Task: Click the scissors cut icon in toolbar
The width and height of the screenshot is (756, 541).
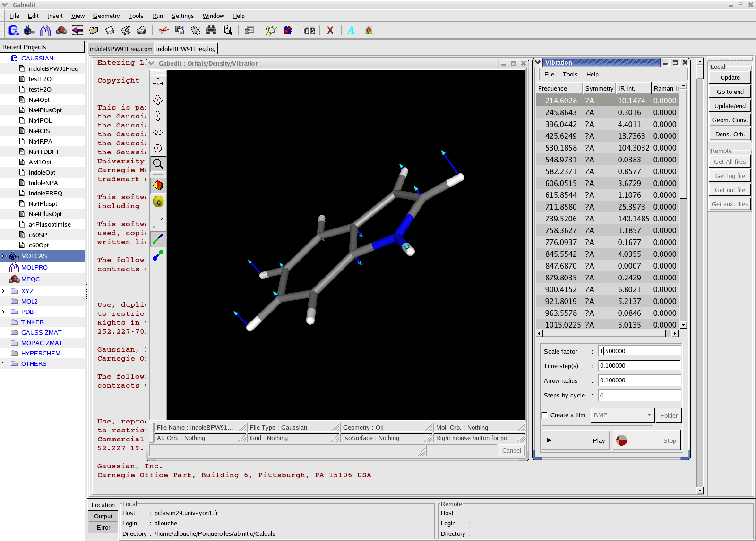Action: pos(163,31)
